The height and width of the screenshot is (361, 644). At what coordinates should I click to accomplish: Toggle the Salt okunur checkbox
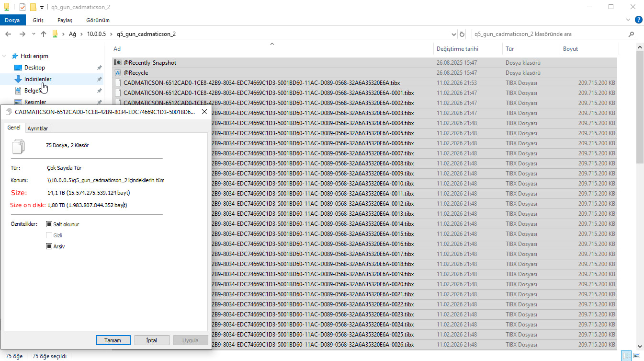point(49,224)
